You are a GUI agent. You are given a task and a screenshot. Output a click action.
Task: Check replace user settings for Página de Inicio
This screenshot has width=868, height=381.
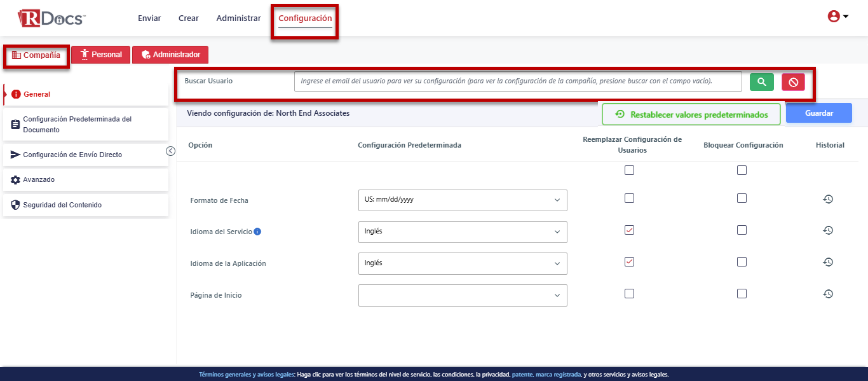tap(629, 293)
